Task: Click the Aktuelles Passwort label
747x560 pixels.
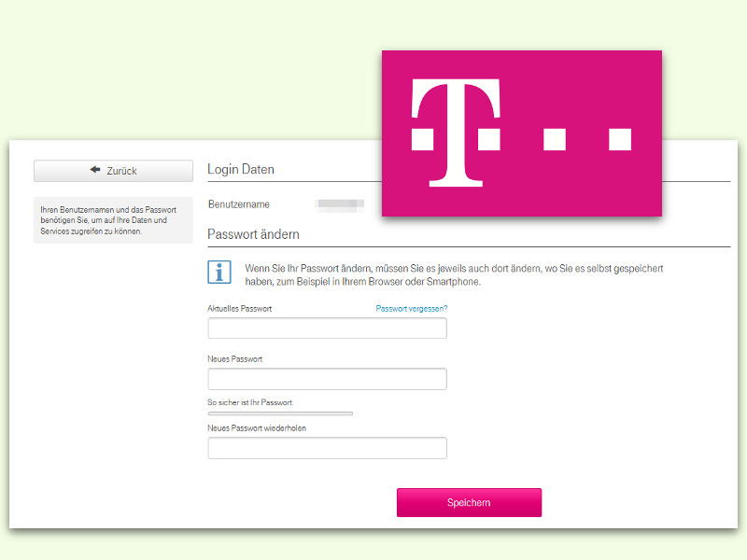Action: click(x=240, y=309)
